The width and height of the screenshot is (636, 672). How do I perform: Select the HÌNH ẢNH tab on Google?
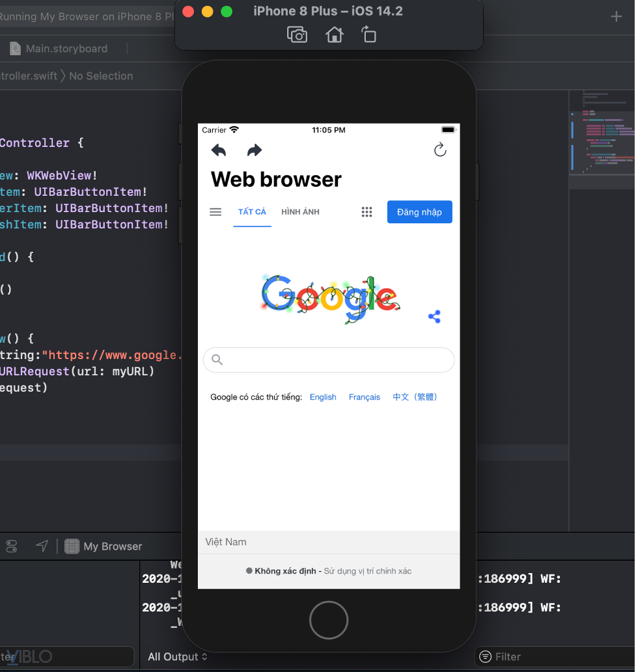coord(300,211)
